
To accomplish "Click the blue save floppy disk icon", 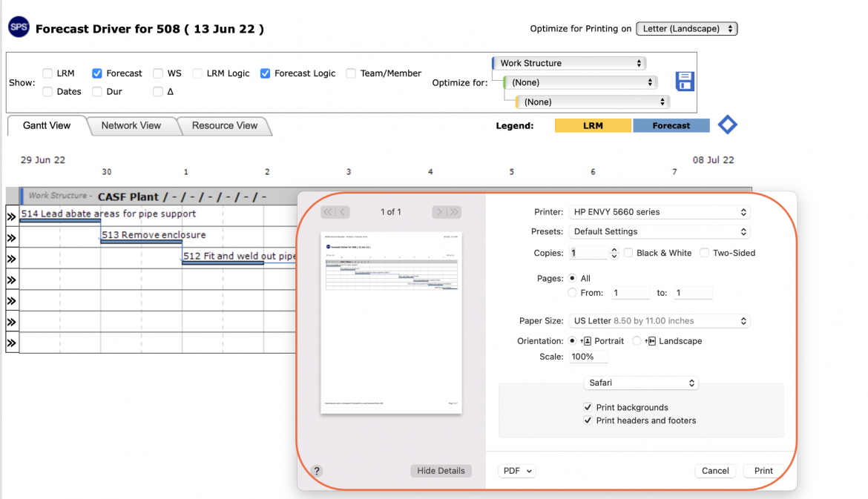I will click(x=684, y=82).
